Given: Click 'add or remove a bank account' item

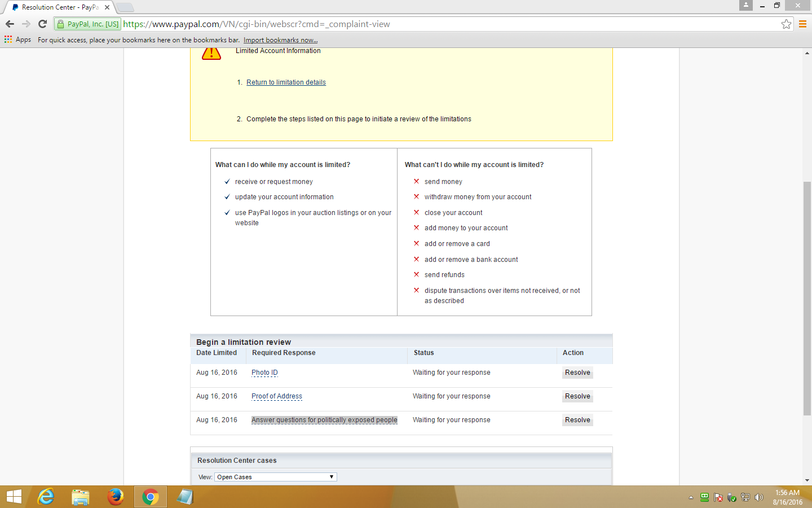Looking at the screenshot, I should tap(471, 260).
